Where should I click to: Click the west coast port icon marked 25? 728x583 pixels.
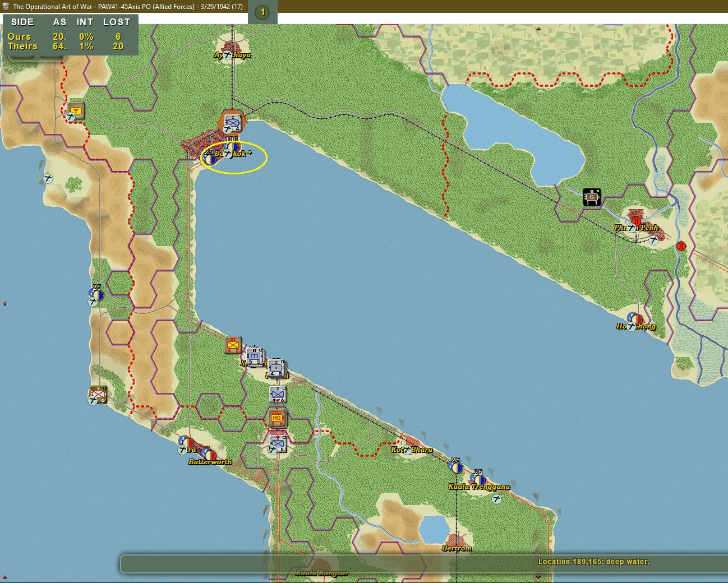click(x=97, y=294)
